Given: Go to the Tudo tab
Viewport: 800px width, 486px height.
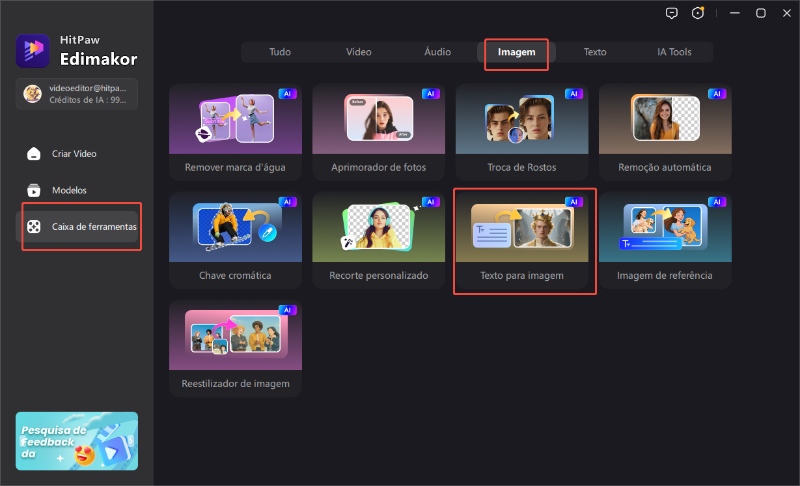Looking at the screenshot, I should pos(280,52).
